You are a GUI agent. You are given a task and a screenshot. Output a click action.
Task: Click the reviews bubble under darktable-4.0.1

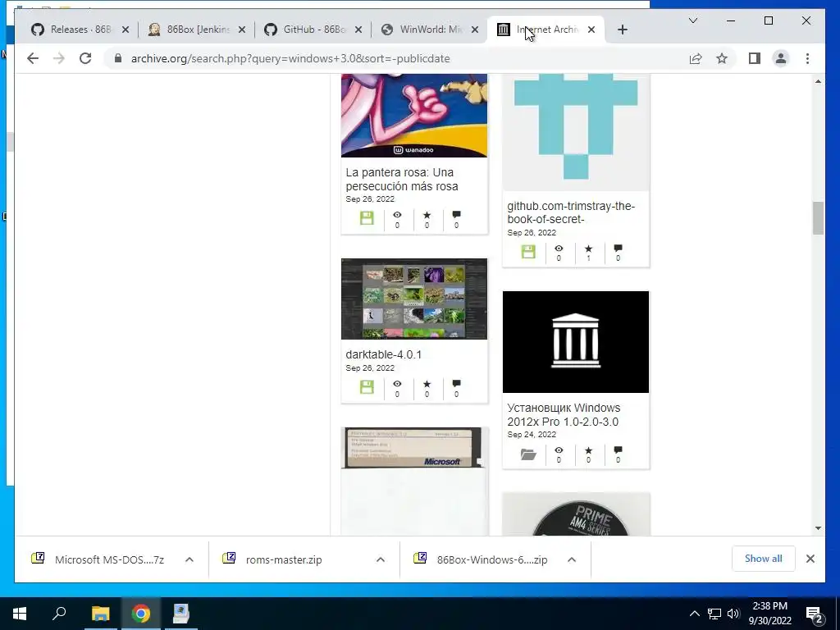pyautogui.click(x=456, y=384)
